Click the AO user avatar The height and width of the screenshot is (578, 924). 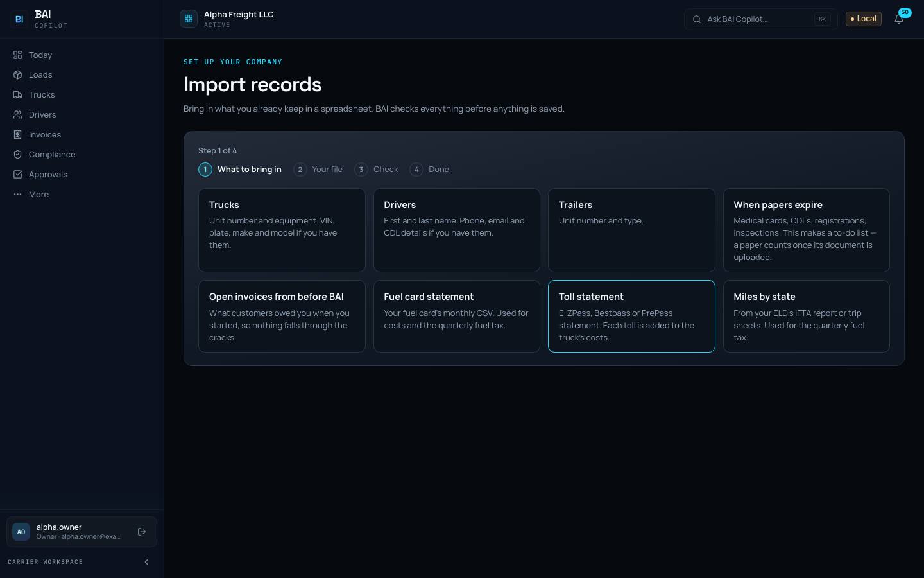[21, 532]
